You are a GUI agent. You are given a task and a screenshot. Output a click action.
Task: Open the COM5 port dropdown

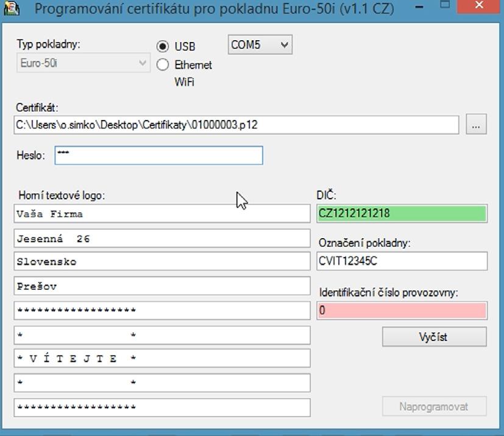point(260,44)
